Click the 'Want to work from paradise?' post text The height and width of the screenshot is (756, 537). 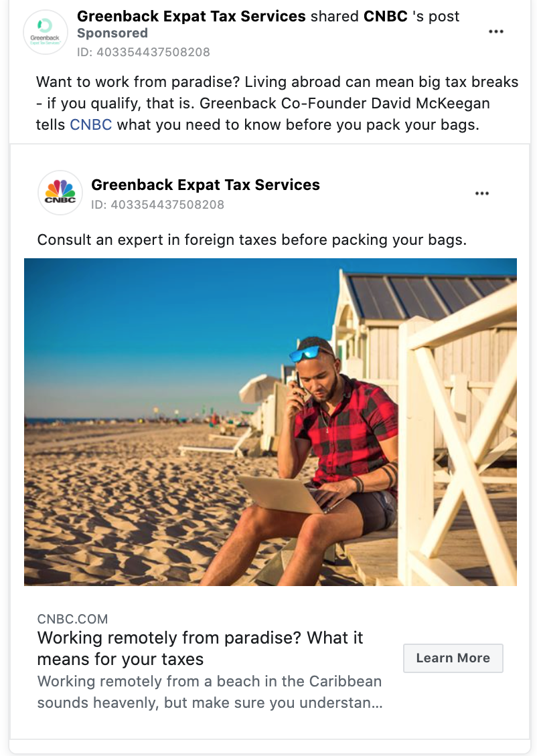coord(277,103)
